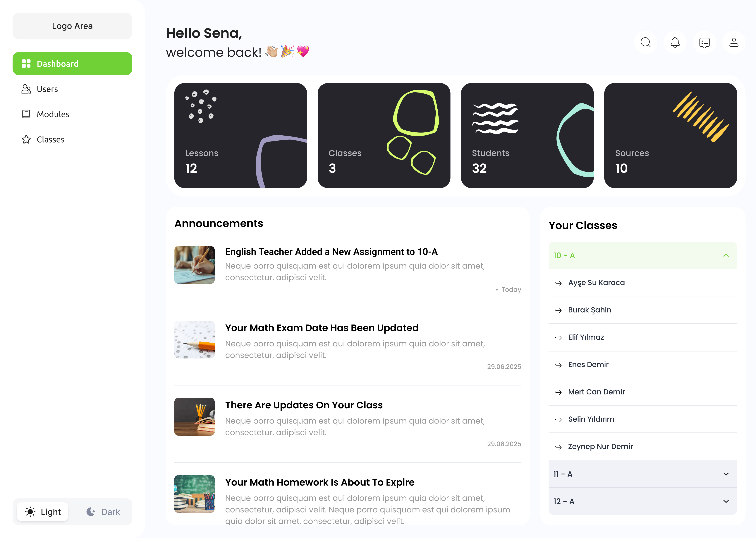Expand the 11 - A class section
Viewport: 756px width, 538px height.
click(x=642, y=474)
